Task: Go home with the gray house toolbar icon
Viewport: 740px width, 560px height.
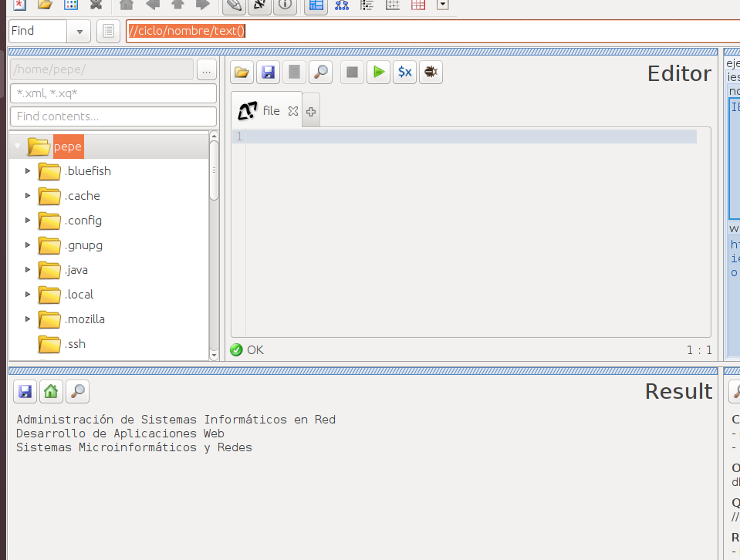Action: (127, 5)
